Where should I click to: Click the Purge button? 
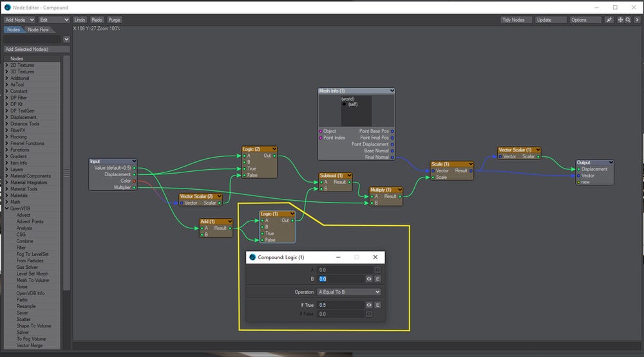tap(114, 20)
